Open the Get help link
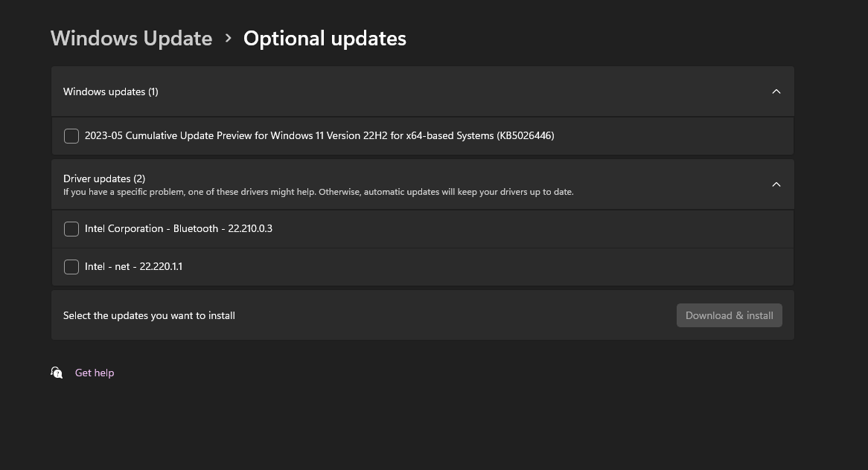 [95, 373]
